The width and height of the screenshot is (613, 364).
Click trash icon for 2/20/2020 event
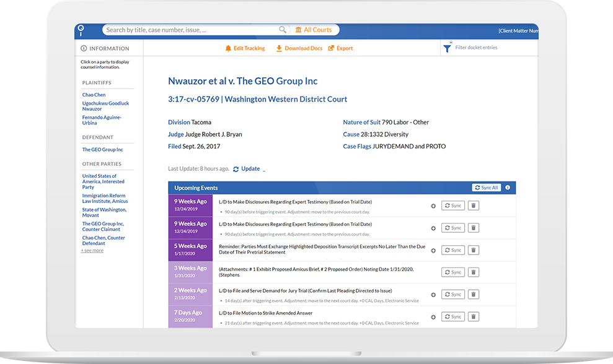474,317
